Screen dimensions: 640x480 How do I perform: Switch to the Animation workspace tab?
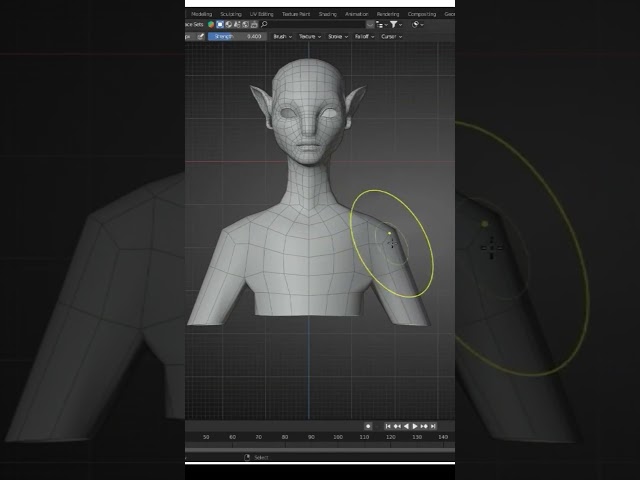(356, 14)
